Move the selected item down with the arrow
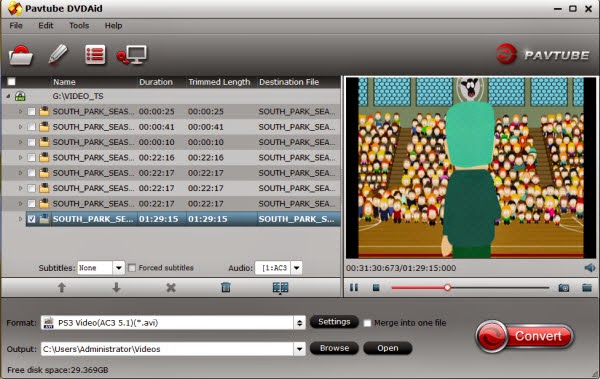Screen dimensions: 600x379 coord(116,288)
